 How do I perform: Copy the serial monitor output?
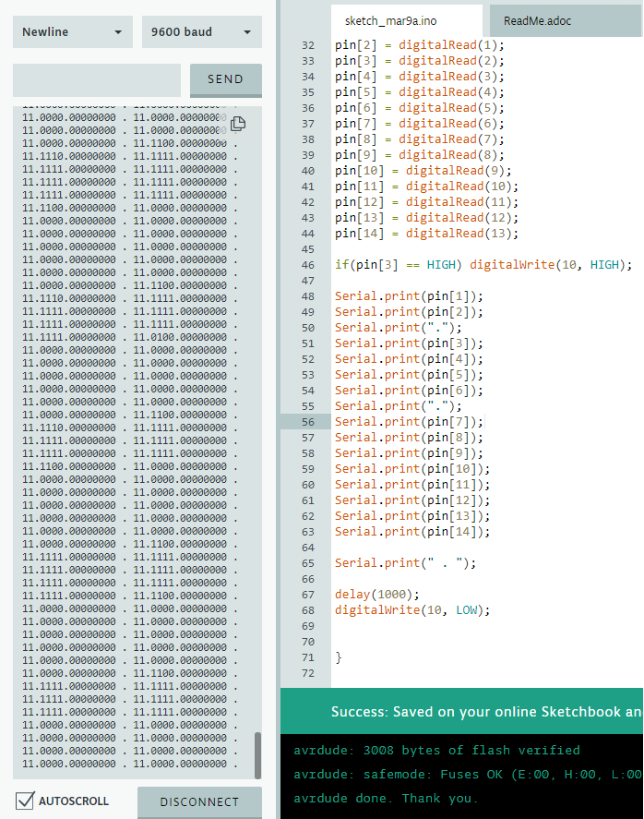click(238, 124)
